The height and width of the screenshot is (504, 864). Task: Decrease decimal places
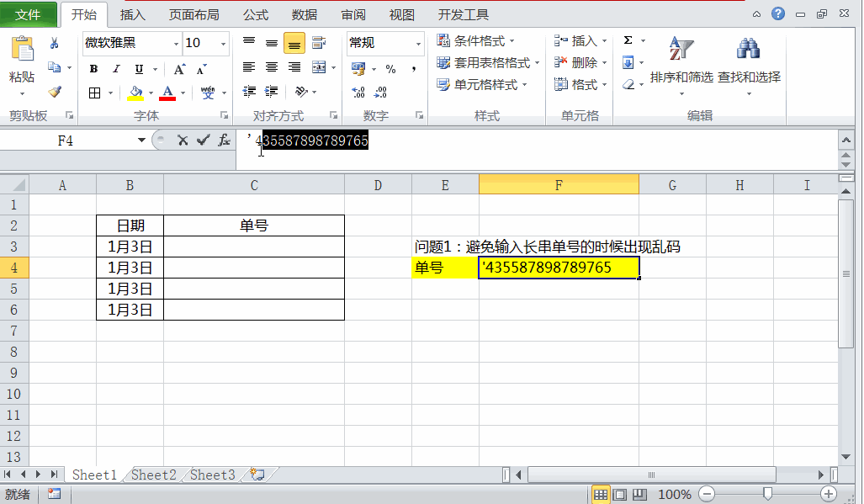(x=381, y=92)
